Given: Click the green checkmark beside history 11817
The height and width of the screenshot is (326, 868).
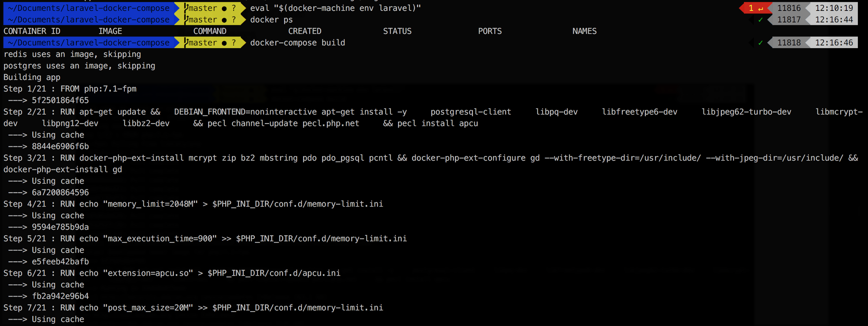Looking at the screenshot, I should click(x=760, y=20).
